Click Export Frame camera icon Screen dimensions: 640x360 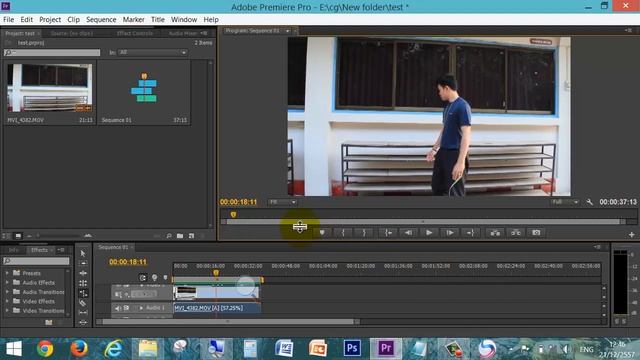(x=536, y=233)
